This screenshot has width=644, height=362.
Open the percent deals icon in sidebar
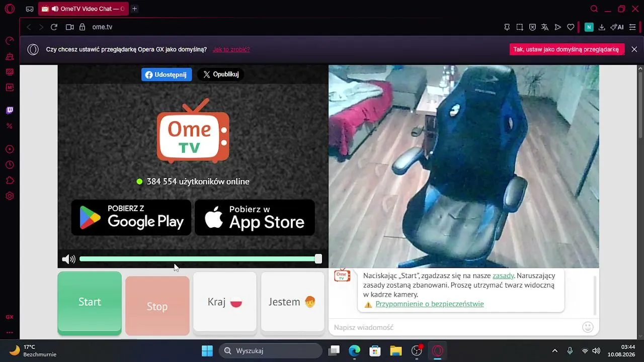coord(10,126)
